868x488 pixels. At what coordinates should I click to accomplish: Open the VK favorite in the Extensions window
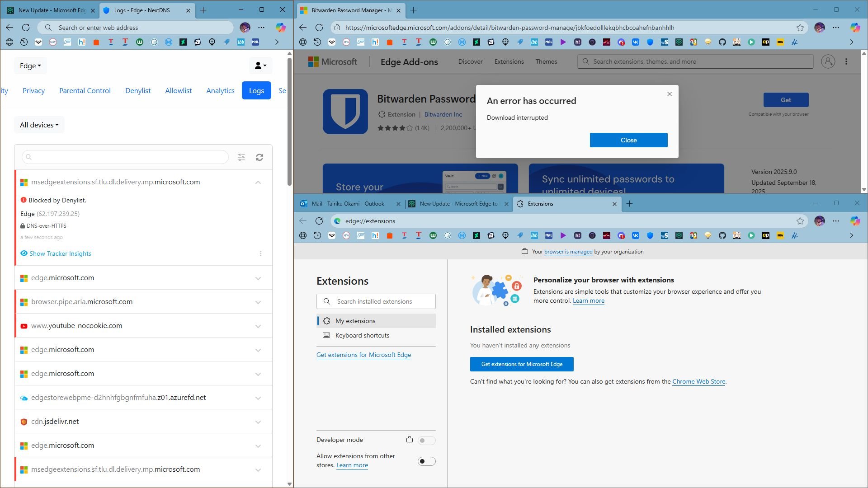tap(636, 235)
